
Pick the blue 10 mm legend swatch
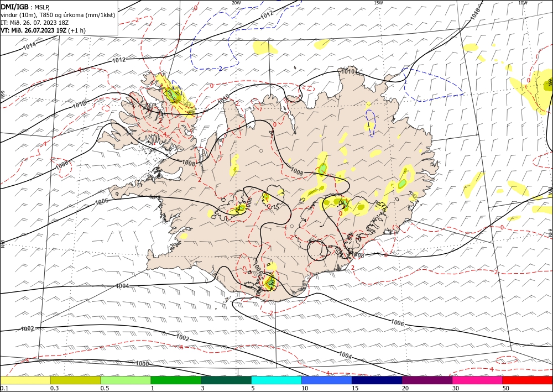327,380
